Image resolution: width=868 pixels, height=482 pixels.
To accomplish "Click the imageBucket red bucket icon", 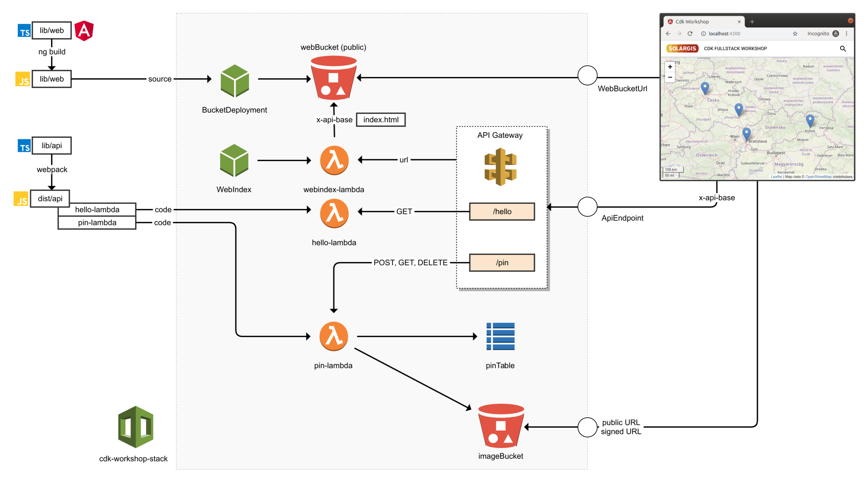I will [501, 426].
